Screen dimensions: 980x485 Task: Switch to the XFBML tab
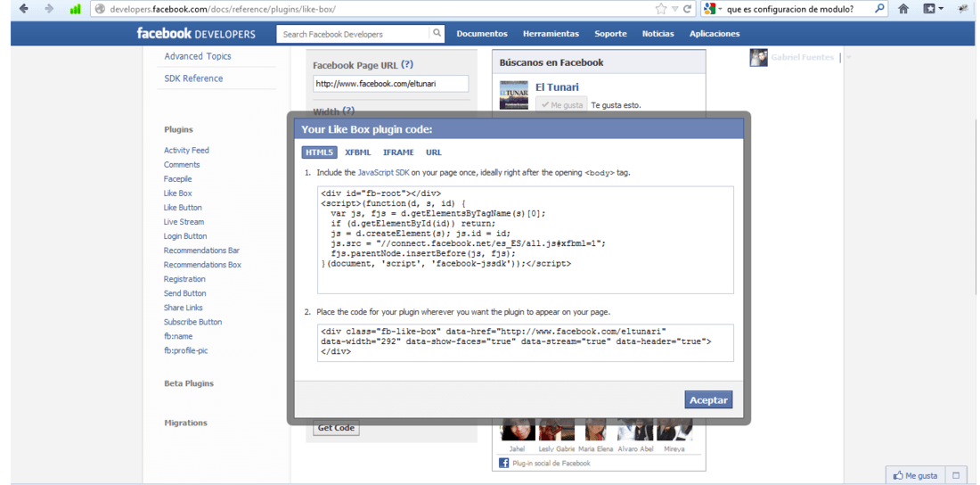[357, 152]
